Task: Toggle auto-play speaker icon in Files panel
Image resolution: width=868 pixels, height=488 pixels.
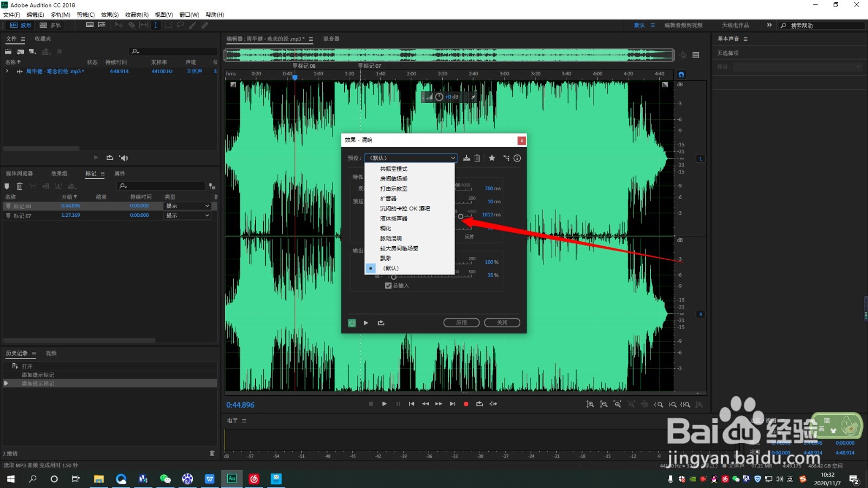Action: pos(123,158)
